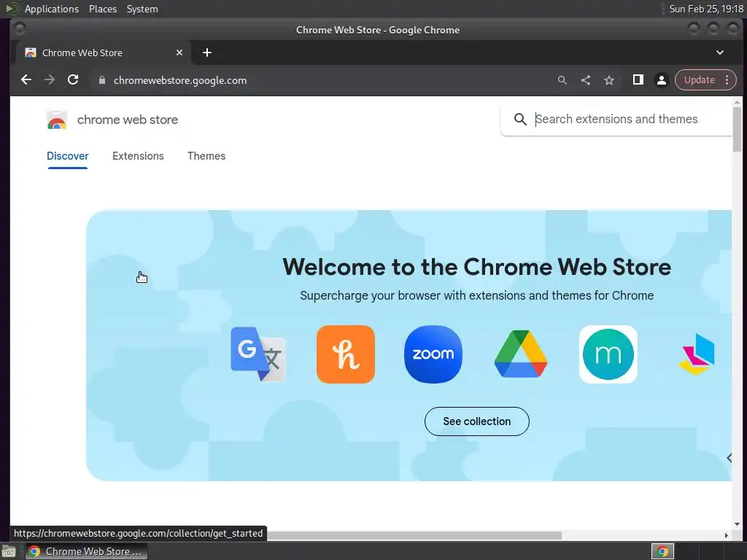Open the Honey extension icon
Viewport: 747px width, 560px height.
tap(345, 354)
